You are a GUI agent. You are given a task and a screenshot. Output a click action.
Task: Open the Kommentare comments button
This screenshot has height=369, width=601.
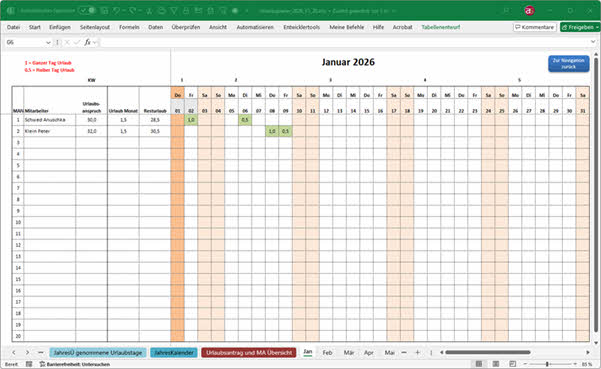pos(535,27)
